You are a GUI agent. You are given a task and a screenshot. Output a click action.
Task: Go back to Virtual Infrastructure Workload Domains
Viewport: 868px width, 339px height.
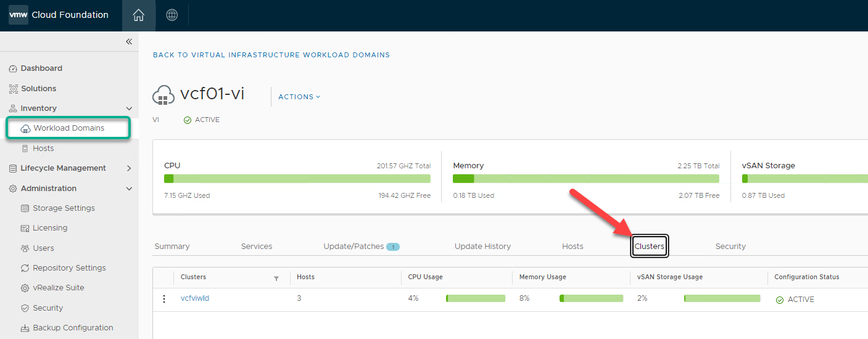(271, 55)
